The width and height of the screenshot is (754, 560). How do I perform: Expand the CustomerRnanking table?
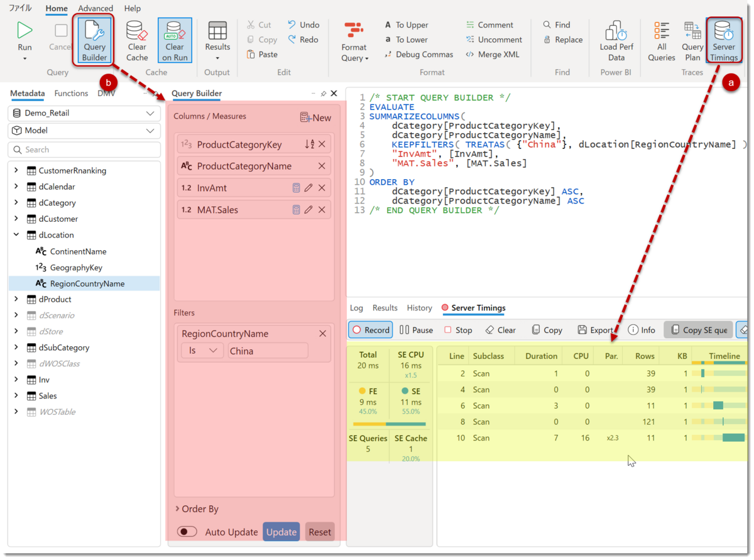(x=16, y=170)
